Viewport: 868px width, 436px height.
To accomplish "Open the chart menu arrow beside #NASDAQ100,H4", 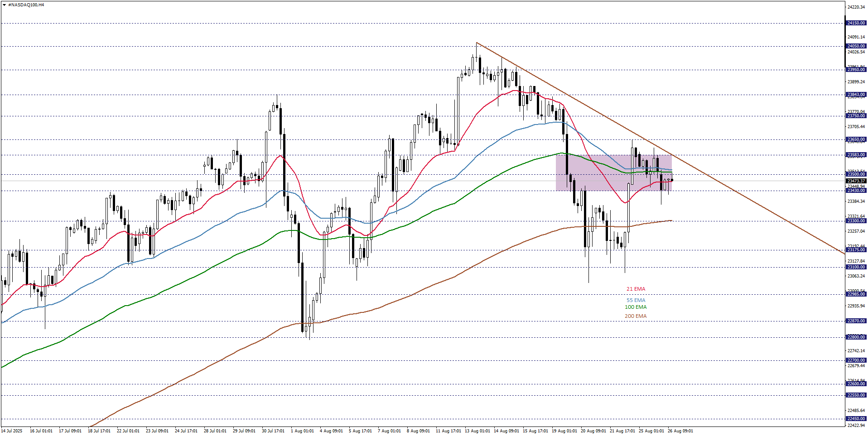I will 4,5.
